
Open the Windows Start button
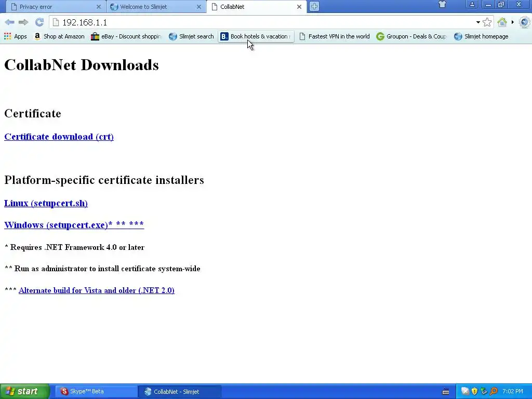24,392
